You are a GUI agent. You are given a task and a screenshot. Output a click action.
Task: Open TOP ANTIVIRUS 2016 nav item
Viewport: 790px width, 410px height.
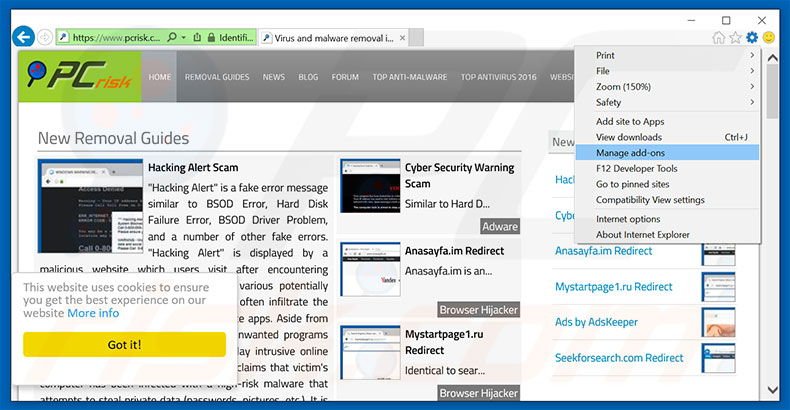point(498,77)
